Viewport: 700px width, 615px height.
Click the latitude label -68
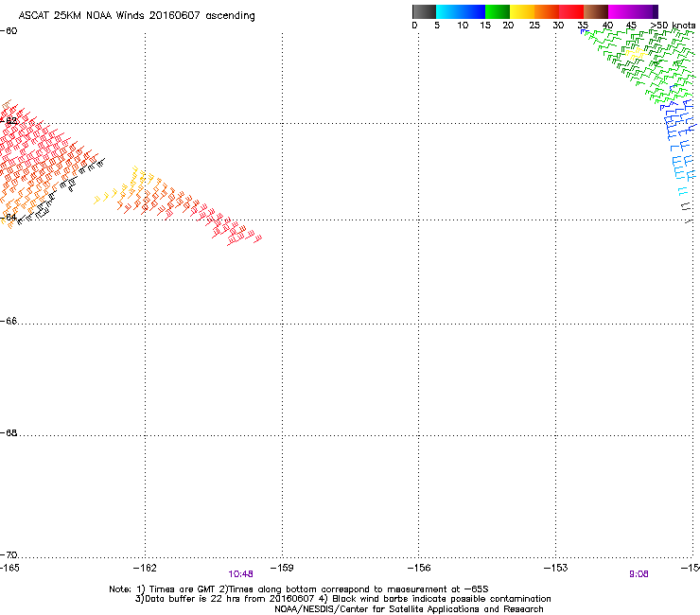(x=9, y=432)
